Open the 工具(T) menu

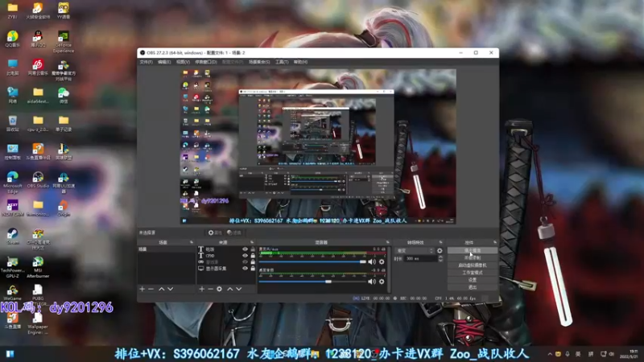coord(282,62)
